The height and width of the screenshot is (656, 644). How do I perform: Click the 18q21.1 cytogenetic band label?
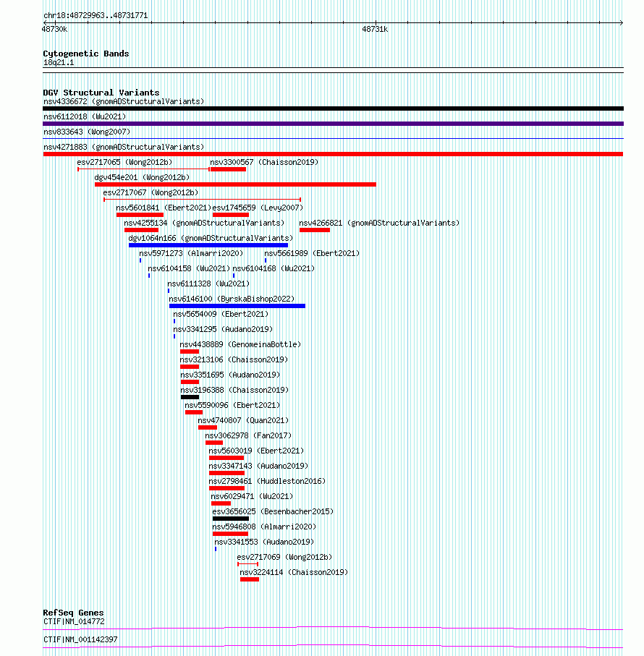tap(59, 63)
